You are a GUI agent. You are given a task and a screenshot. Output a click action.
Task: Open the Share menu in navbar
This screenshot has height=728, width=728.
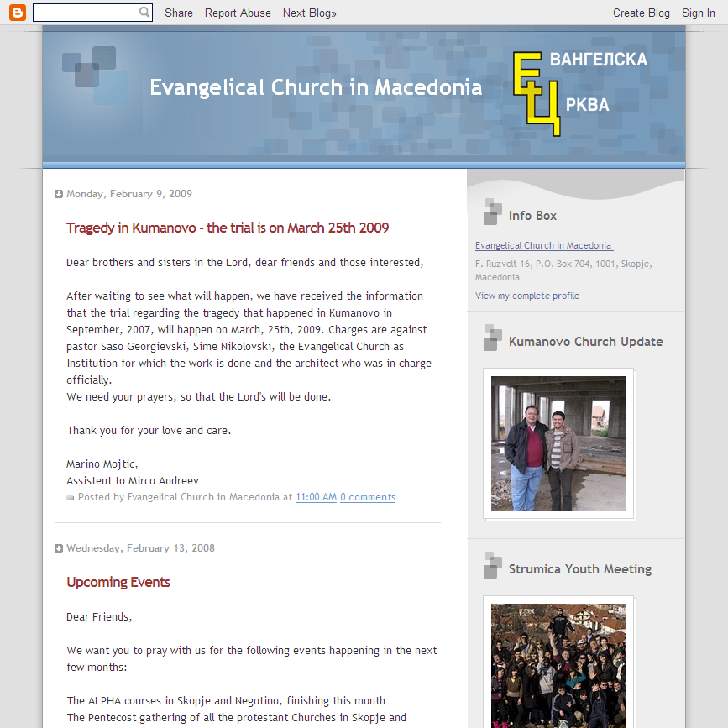179,13
